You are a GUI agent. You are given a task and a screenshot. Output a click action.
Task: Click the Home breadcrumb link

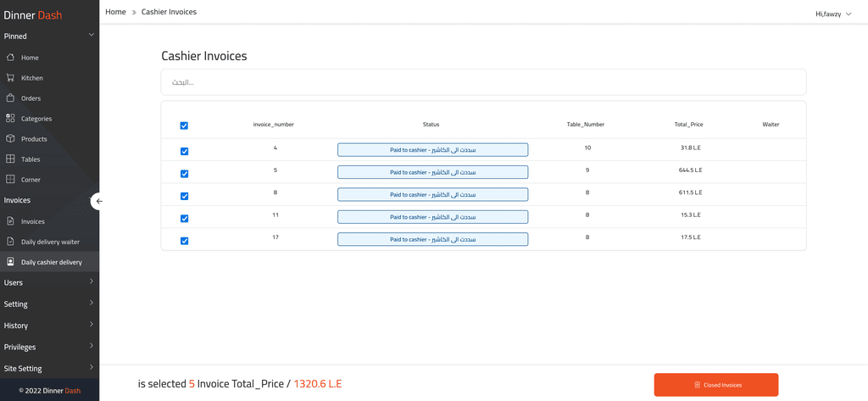(115, 12)
